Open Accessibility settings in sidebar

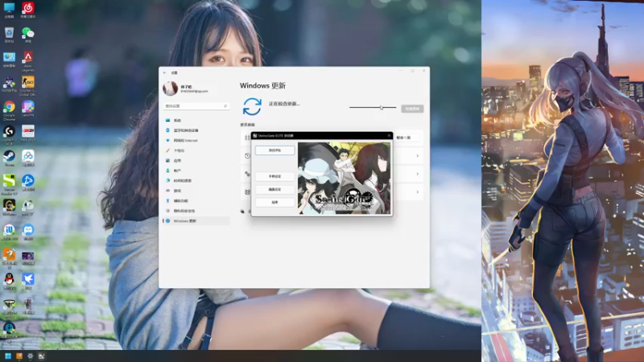(x=196, y=200)
